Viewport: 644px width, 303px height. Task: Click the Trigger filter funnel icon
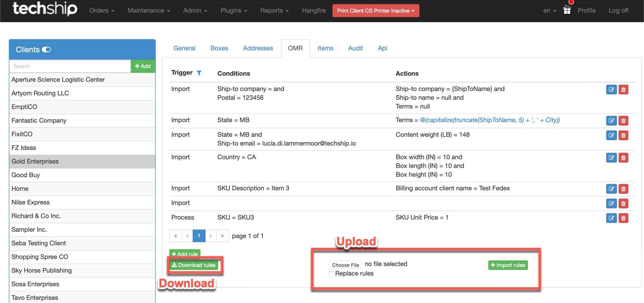coord(199,73)
